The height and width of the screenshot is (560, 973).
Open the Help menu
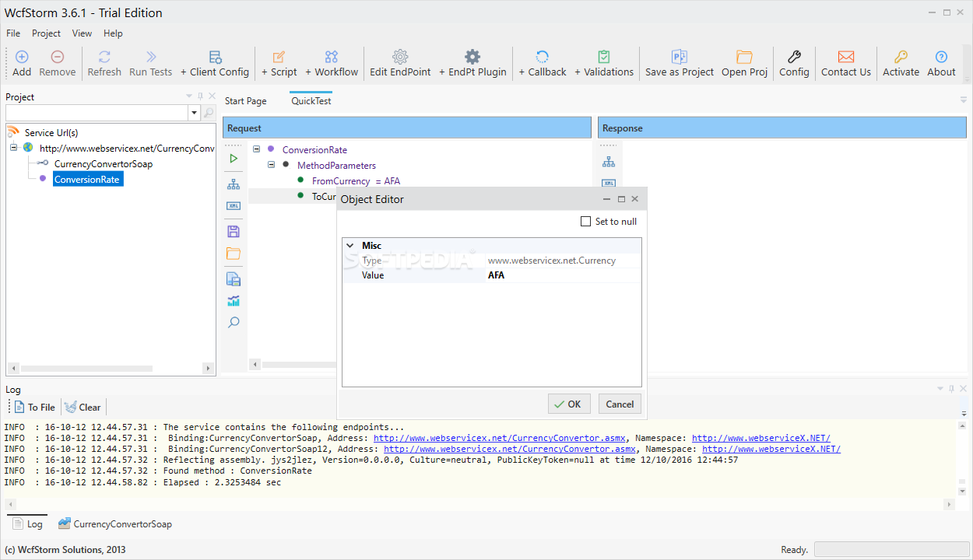pos(114,33)
